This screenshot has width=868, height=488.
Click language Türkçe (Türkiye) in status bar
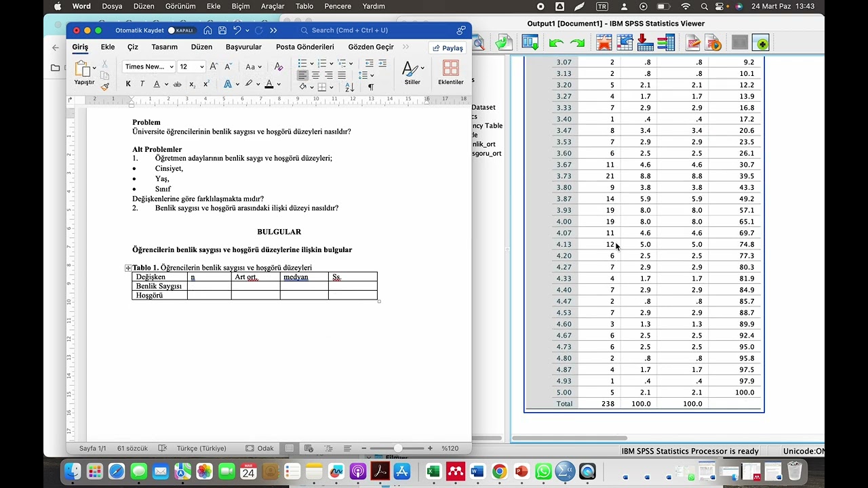click(x=201, y=448)
